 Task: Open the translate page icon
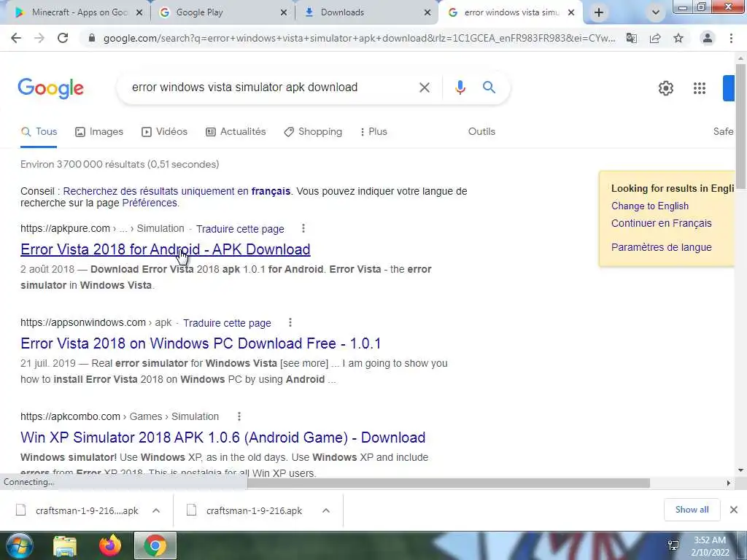[631, 38]
